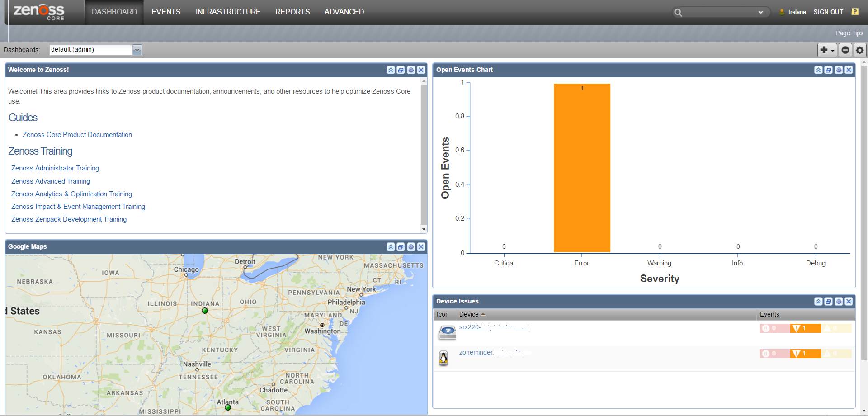The width and height of the screenshot is (868, 416).
Task: Open Zenoss Administrator Training link
Action: click(x=55, y=168)
